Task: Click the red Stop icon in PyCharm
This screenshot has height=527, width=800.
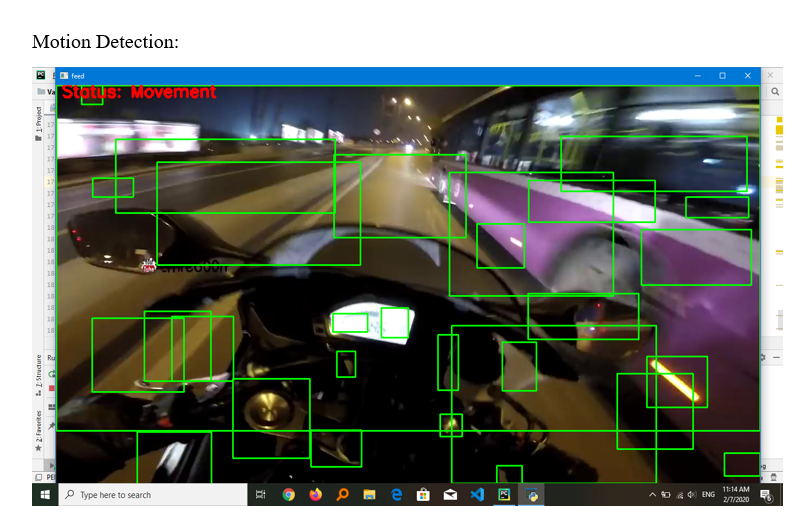Action: 52,388
